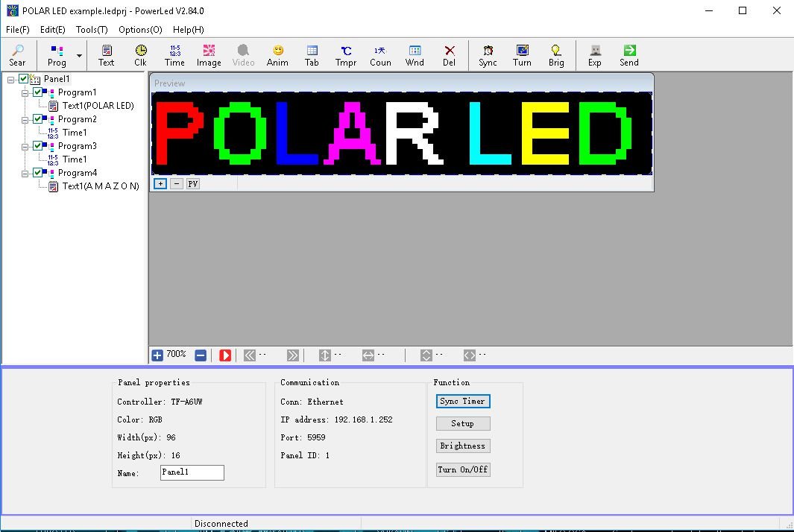Screen dimensions: 794x532
Task: Insert an Image with the Image tool
Action: pyautogui.click(x=209, y=54)
